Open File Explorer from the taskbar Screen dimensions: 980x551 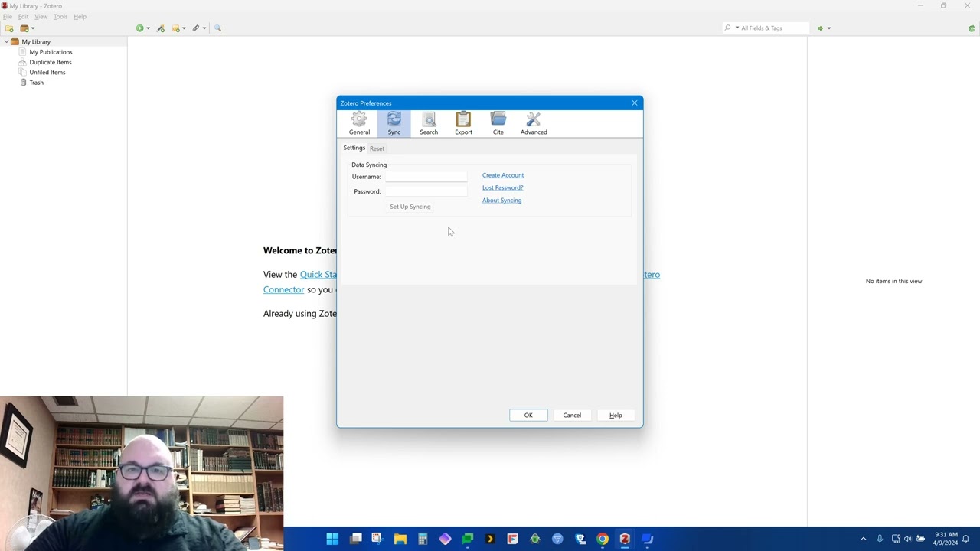(400, 539)
